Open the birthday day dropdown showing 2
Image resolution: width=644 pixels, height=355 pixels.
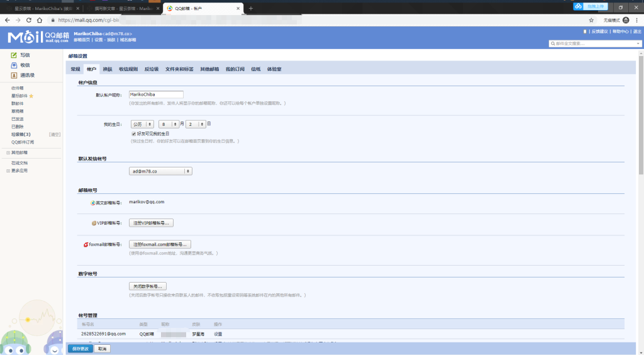click(196, 124)
